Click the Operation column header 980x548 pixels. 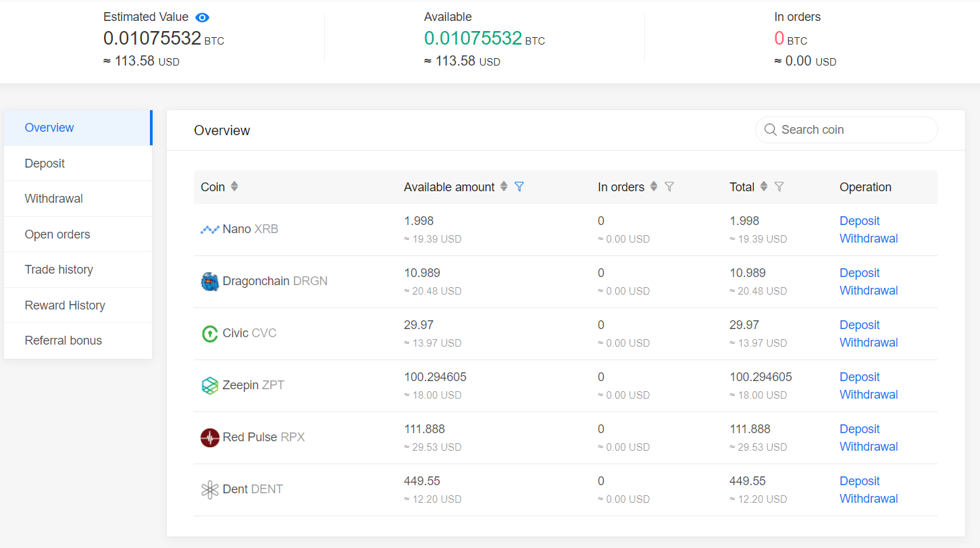point(865,187)
